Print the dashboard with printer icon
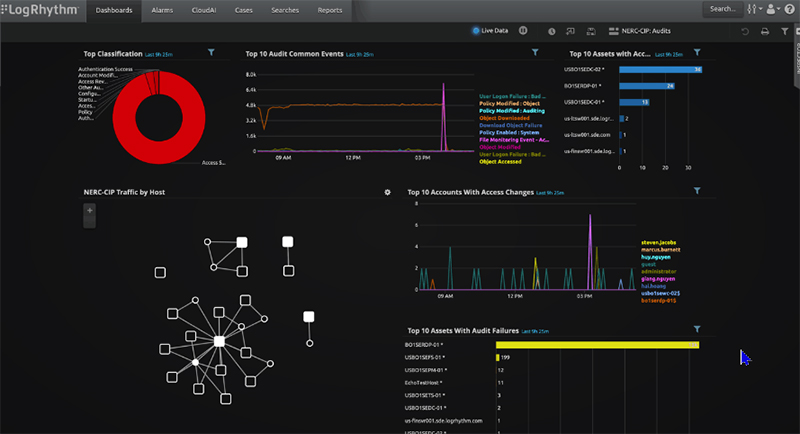This screenshot has width=800, height=434. [x=764, y=31]
